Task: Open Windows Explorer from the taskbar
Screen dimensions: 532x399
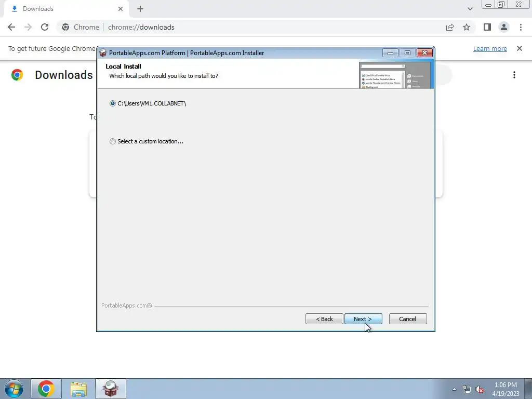Action: (x=78, y=389)
